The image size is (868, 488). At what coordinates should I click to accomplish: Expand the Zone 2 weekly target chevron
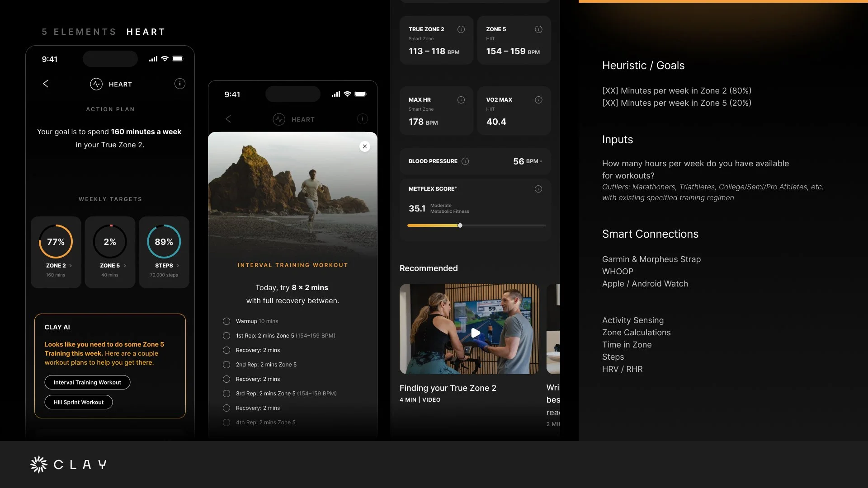pos(71,266)
